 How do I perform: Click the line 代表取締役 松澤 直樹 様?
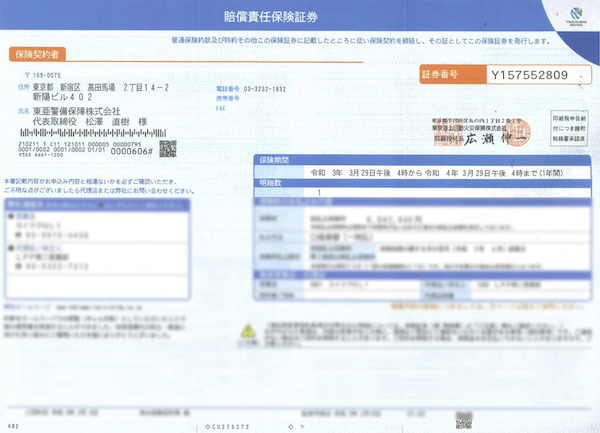(90, 122)
